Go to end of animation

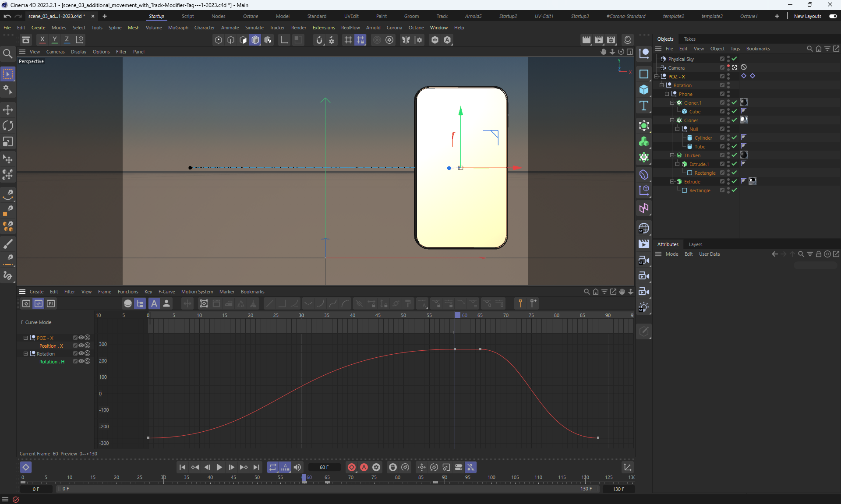[x=256, y=467]
